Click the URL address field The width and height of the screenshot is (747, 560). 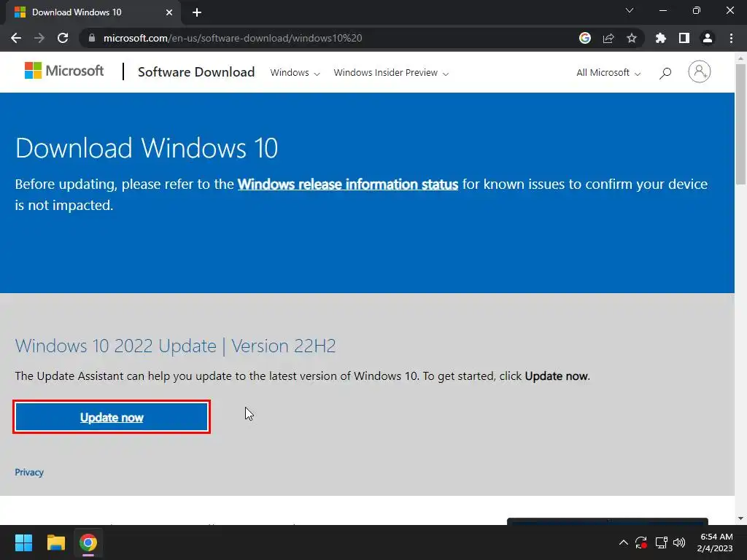tap(329, 38)
